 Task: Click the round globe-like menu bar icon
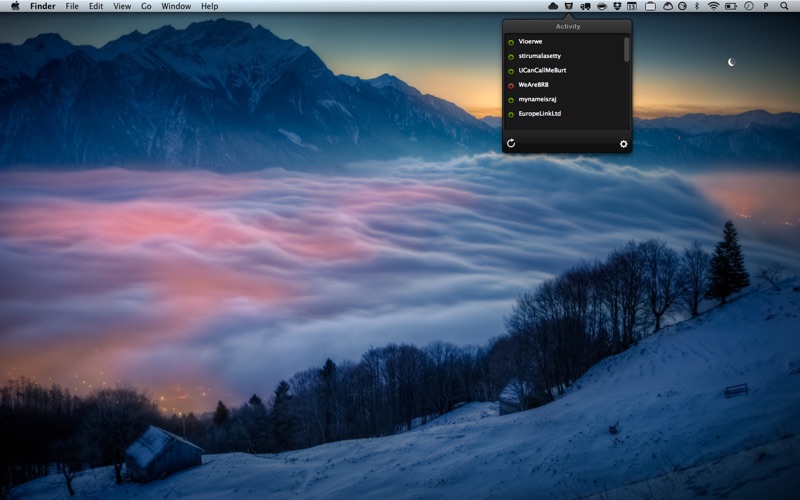click(682, 6)
